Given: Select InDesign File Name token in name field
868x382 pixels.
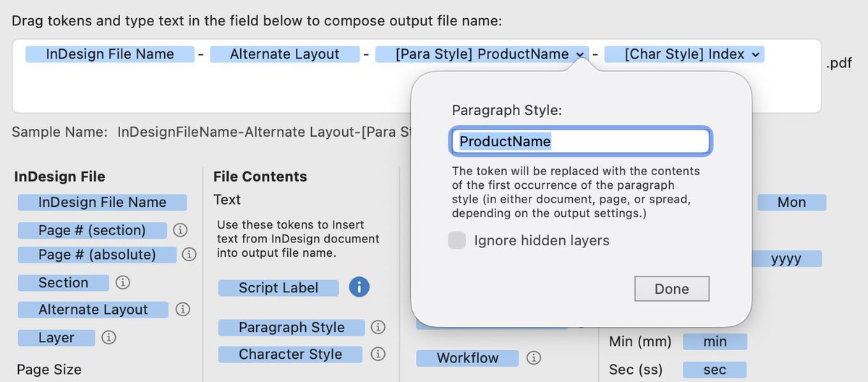Looking at the screenshot, I should click(110, 54).
